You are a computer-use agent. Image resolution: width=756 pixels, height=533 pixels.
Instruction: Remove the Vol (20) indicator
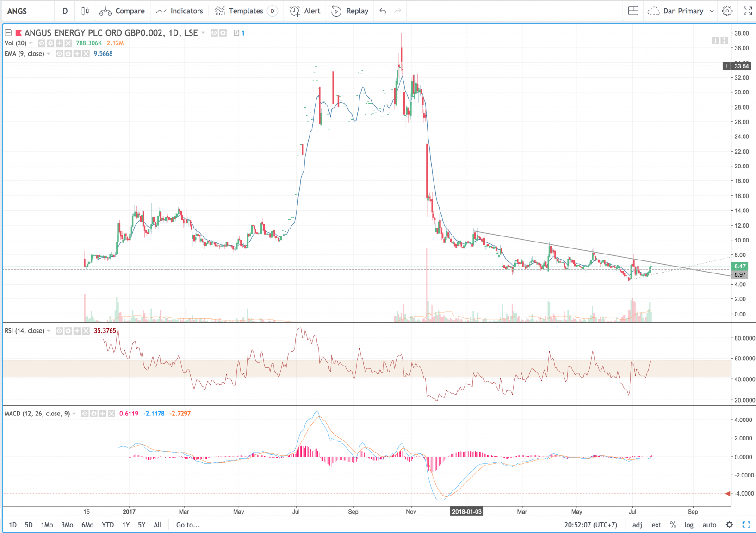(x=68, y=43)
